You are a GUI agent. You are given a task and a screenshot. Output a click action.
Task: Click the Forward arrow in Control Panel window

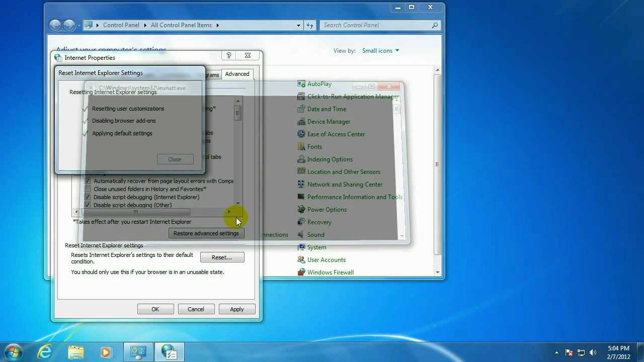coord(69,25)
